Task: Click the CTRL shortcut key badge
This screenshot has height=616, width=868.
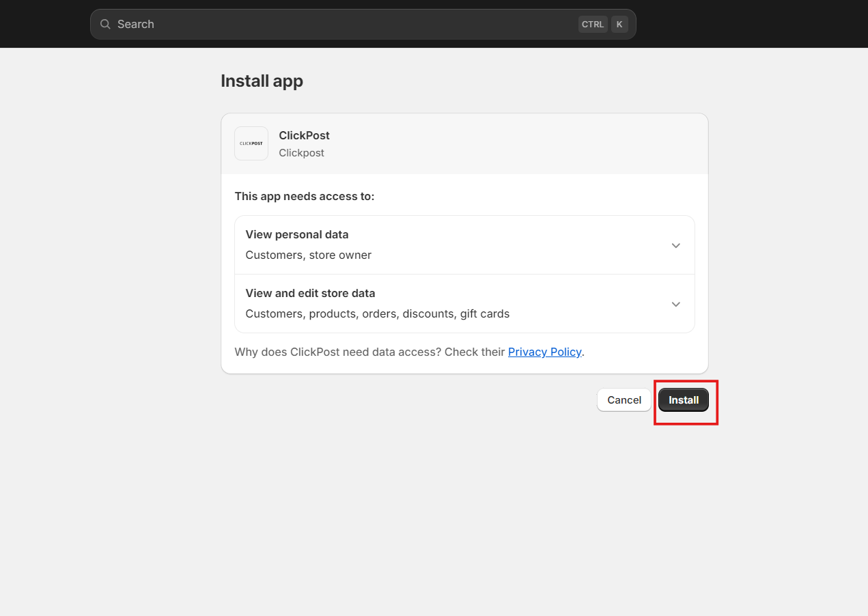Action: click(593, 24)
